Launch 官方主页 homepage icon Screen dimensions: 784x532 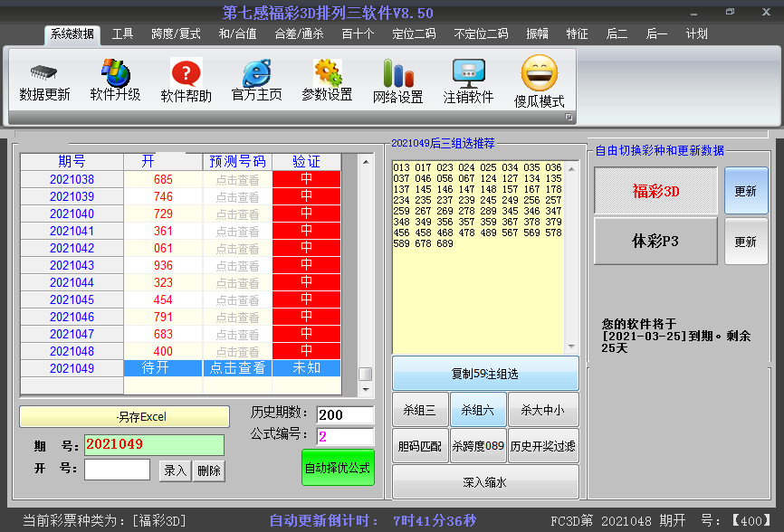coord(256,72)
